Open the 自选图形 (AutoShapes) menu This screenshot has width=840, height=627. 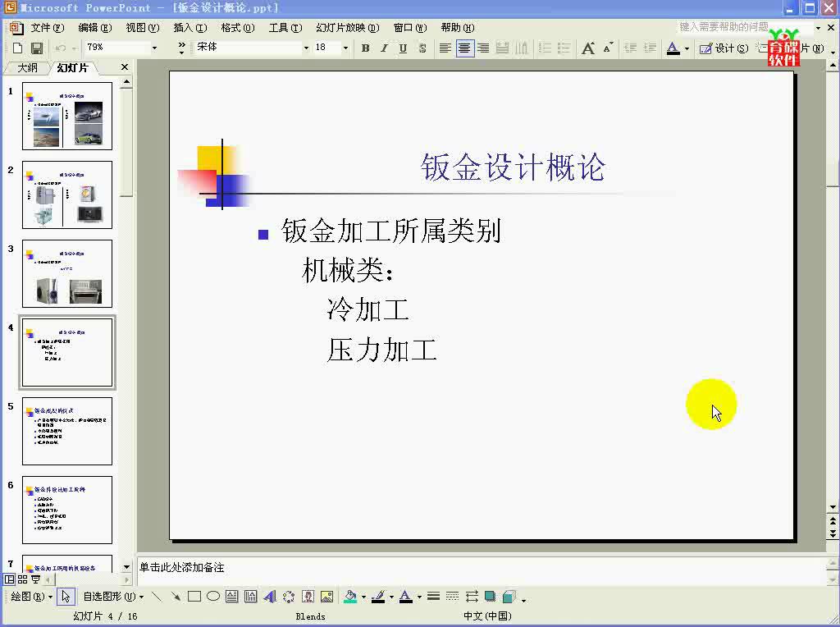(113, 597)
